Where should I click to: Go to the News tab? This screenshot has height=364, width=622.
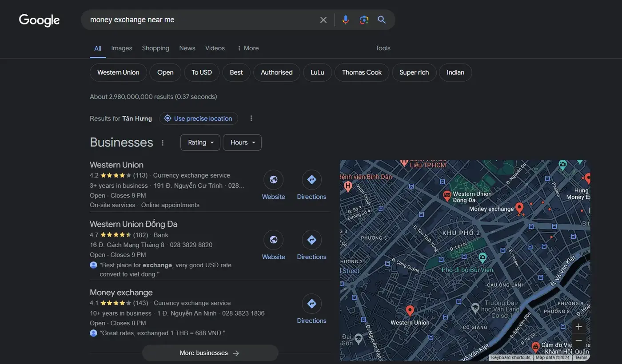click(187, 48)
